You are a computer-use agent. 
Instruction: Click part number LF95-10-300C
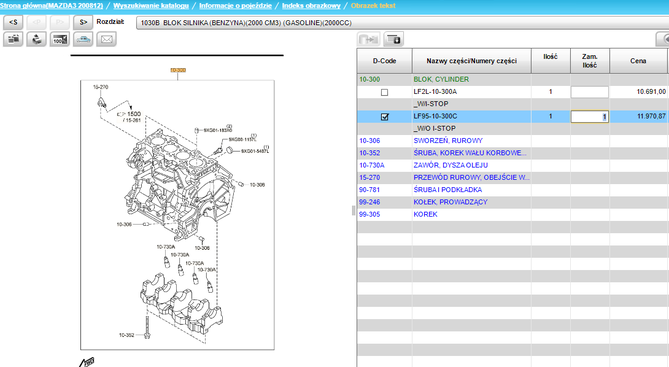pos(435,117)
